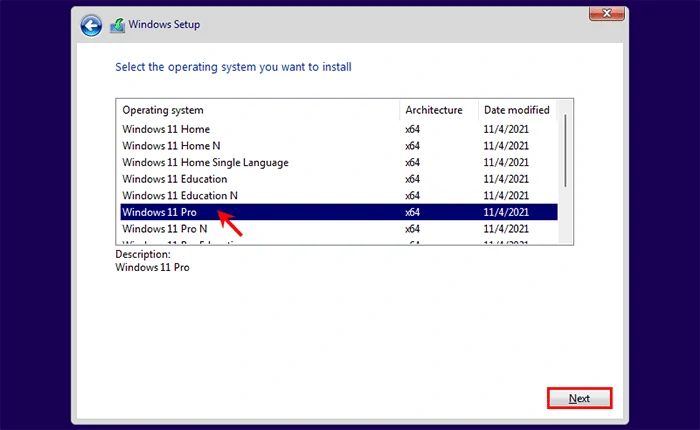Click the Windows Setup icon in title bar
Screen dimensions: 700x430
coord(117,25)
